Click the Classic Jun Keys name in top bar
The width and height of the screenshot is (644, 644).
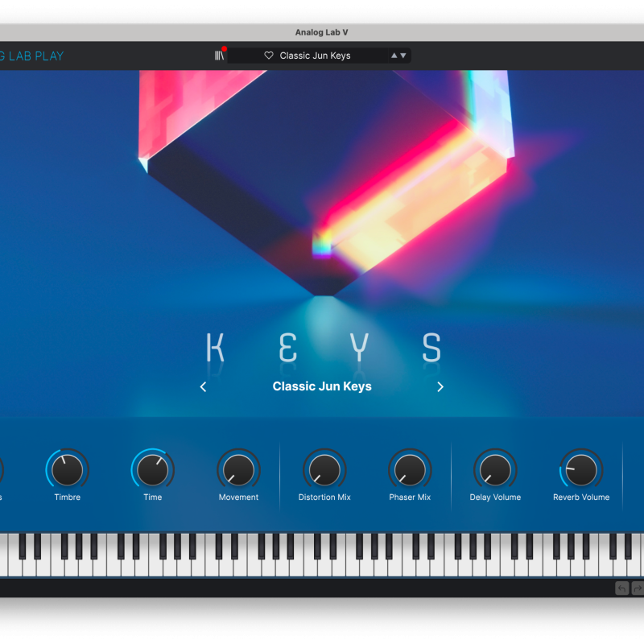pyautogui.click(x=315, y=56)
